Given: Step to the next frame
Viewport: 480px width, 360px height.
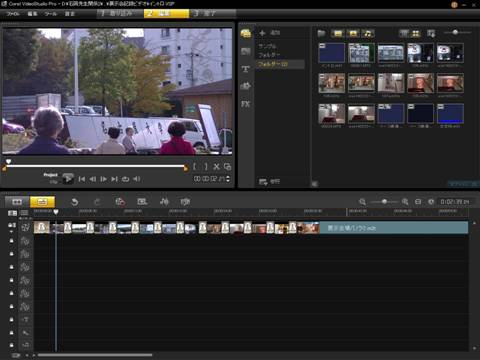Looking at the screenshot, I should [x=104, y=179].
